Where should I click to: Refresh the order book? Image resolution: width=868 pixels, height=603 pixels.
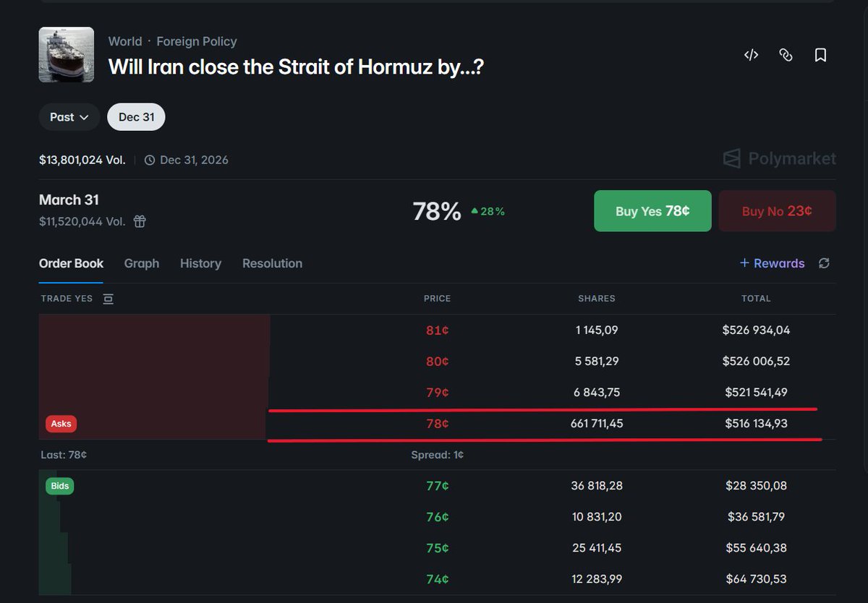pos(824,263)
